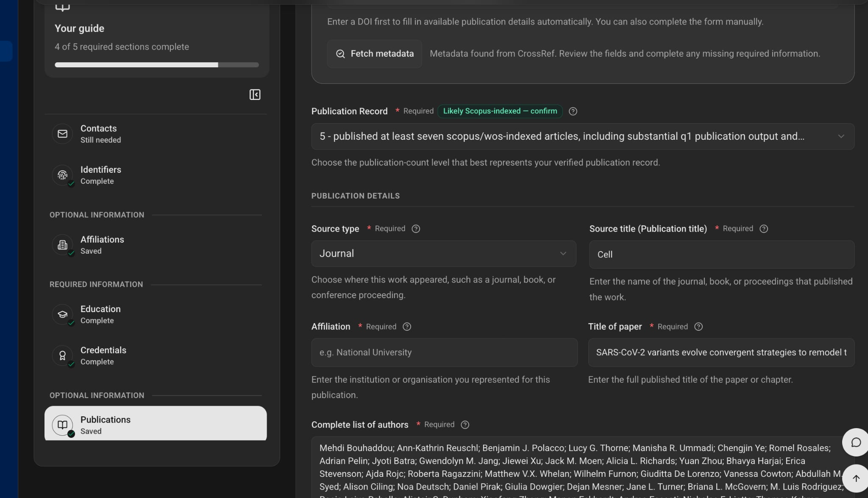The width and height of the screenshot is (868, 498).
Task: Select the Contacts section
Action: coord(156,134)
